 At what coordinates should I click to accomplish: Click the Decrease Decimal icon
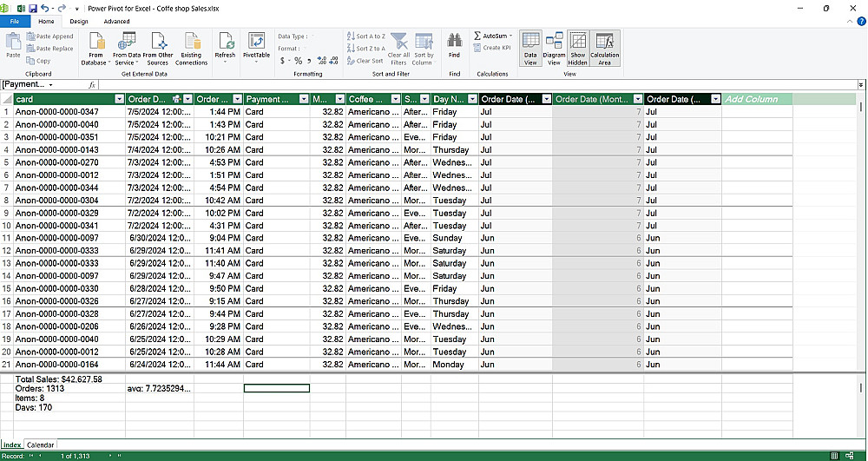pyautogui.click(x=335, y=61)
